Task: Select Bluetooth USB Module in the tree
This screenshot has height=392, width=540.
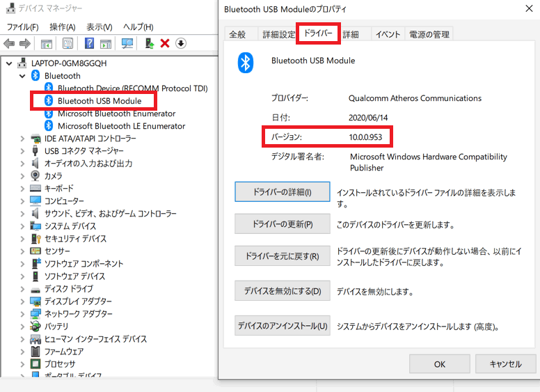Action: coord(100,101)
